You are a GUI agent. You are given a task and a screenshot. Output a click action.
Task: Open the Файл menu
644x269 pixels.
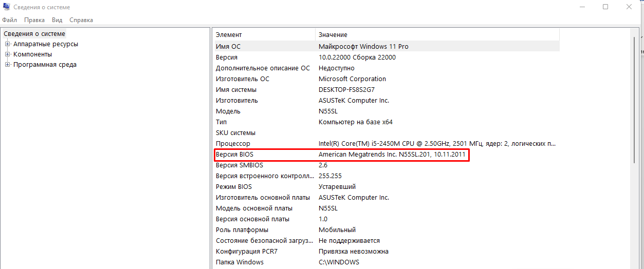(x=10, y=20)
